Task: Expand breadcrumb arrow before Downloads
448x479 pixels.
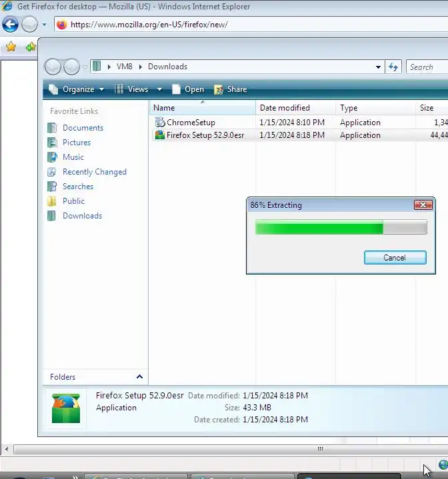Action: click(141, 67)
